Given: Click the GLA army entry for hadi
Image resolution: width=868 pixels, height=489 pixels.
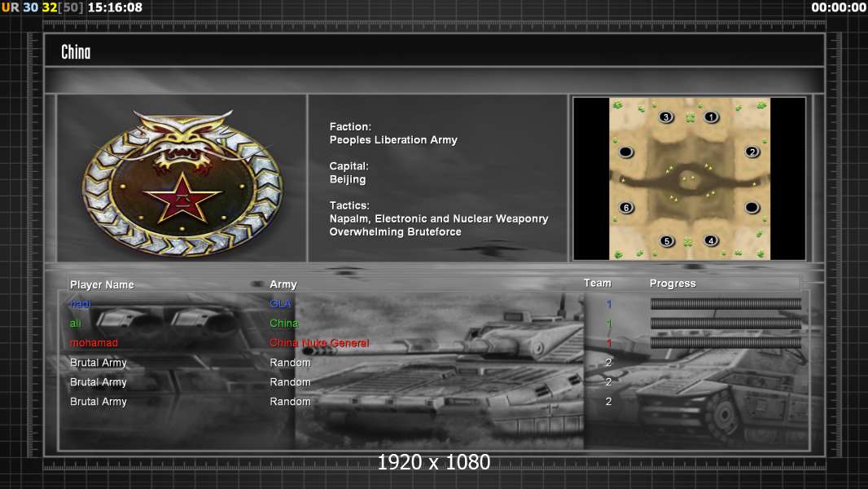Looking at the screenshot, I should coord(280,303).
